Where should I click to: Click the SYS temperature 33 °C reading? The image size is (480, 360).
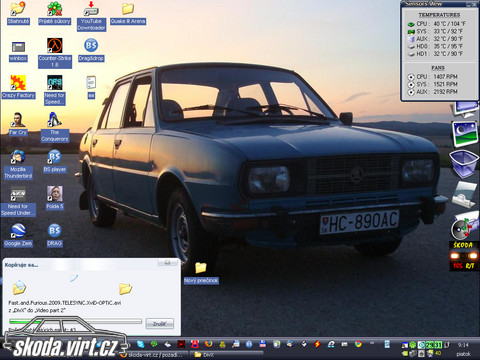(x=448, y=31)
